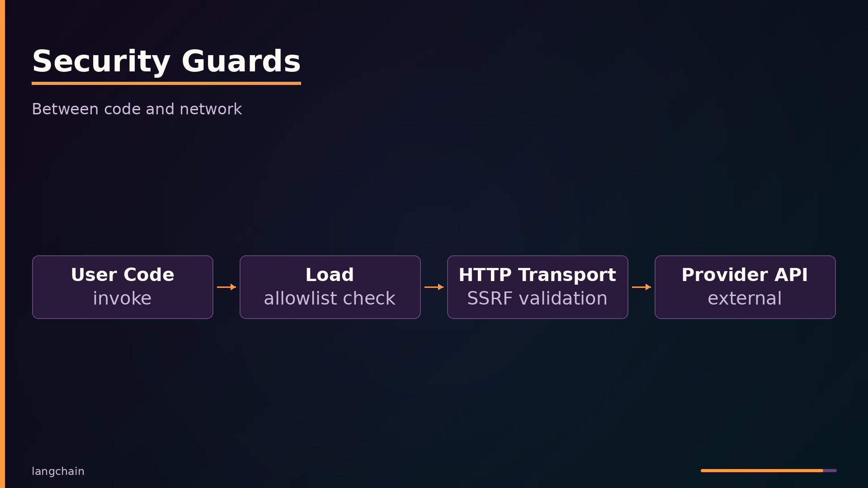Click the orange vertical accent stripe
This screenshot has height=488, width=868.
point(2,244)
